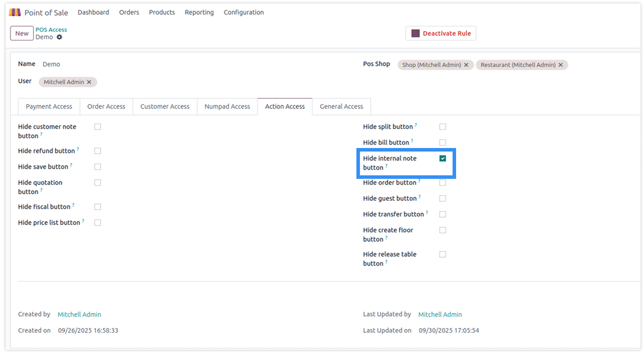This screenshot has height=363, width=644.
Task: Open the gear actions menu beside Demo
Action: (x=60, y=37)
